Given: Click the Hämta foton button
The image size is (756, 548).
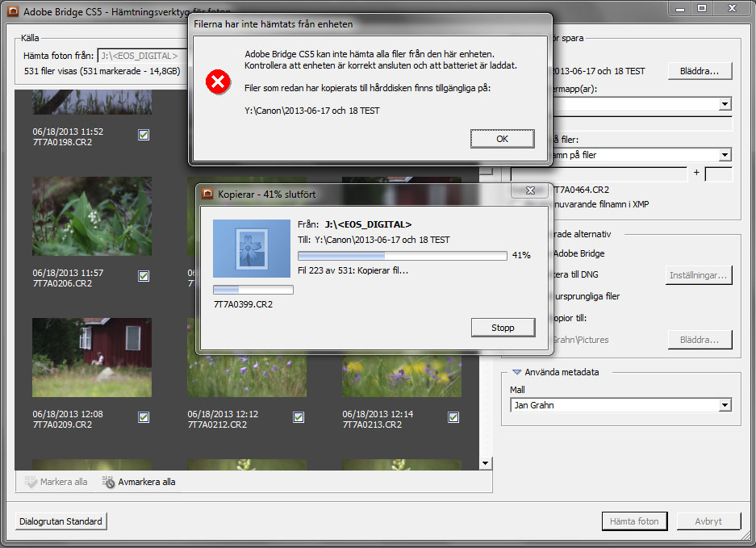Looking at the screenshot, I should point(634,521).
